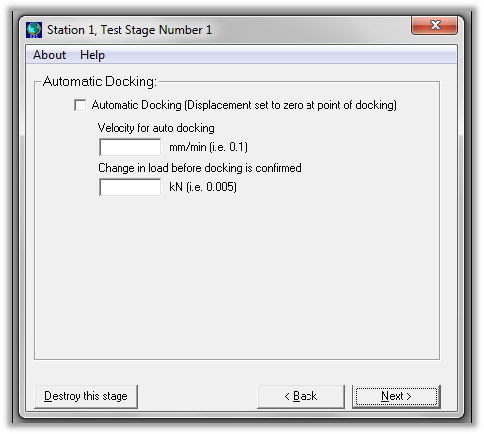Click the mm/min (i.e. 0.1) unit hint

click(209, 147)
